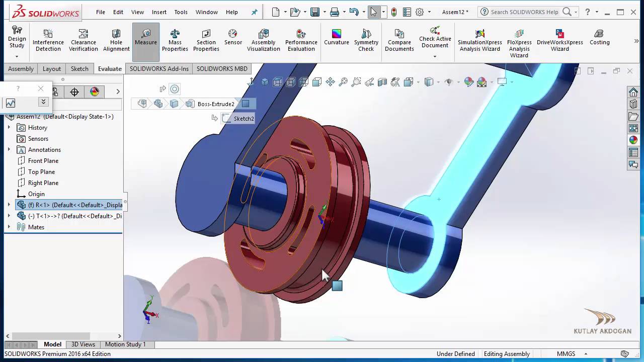
Task: Open the Costing tool
Action: pyautogui.click(x=600, y=37)
